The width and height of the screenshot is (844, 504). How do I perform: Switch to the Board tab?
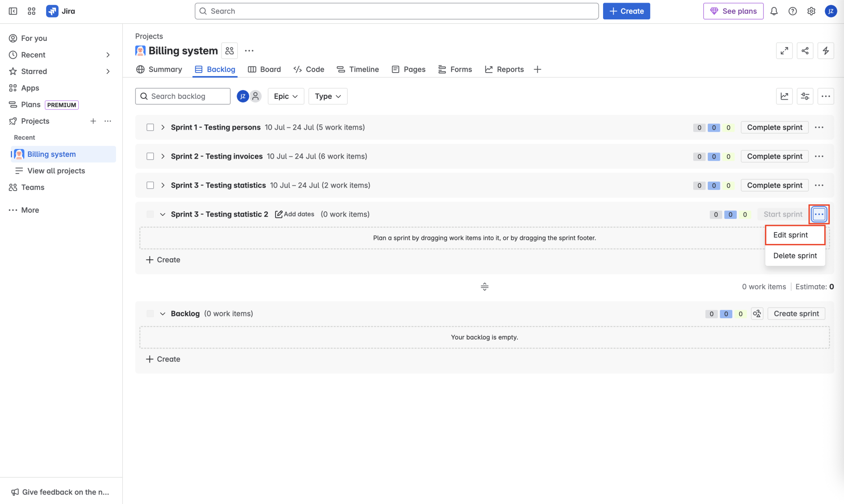[264, 69]
